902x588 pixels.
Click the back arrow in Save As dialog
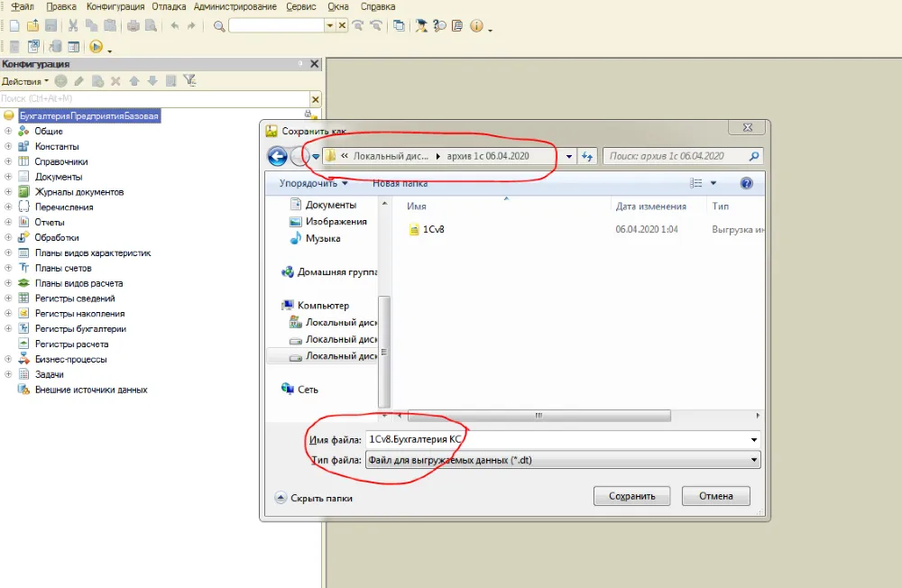point(278,156)
